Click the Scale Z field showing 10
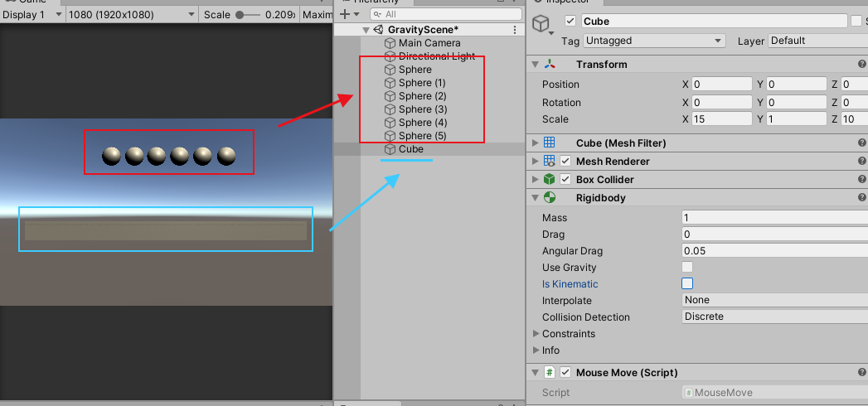This screenshot has height=406, width=868. [x=854, y=119]
